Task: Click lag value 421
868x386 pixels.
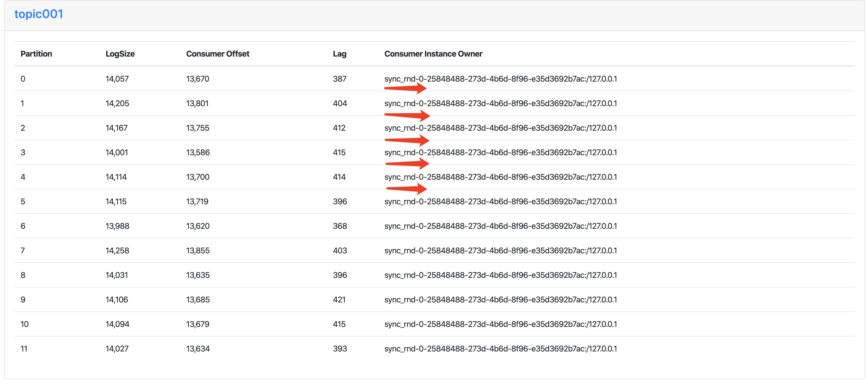Action: click(339, 300)
